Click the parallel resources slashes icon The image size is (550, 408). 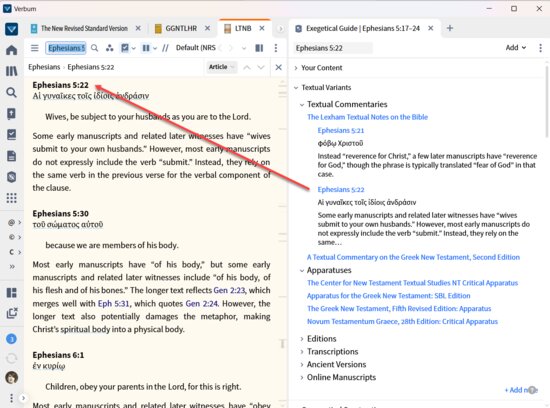pyautogui.click(x=165, y=48)
